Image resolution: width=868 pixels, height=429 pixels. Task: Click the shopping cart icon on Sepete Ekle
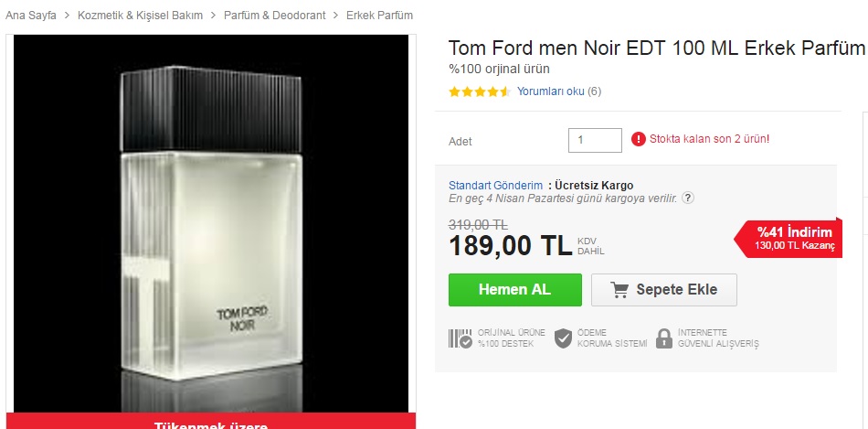619,290
